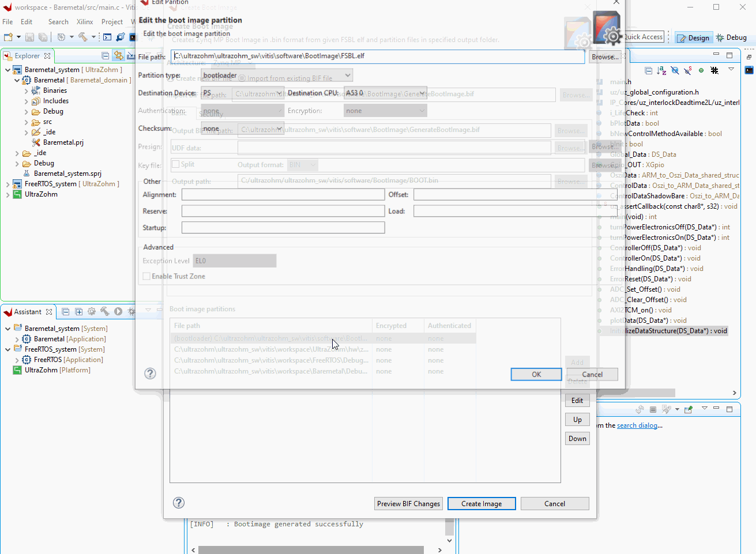Click the Expand All icon in Assistant panel
This screenshot has width=756, height=554.
(x=78, y=312)
